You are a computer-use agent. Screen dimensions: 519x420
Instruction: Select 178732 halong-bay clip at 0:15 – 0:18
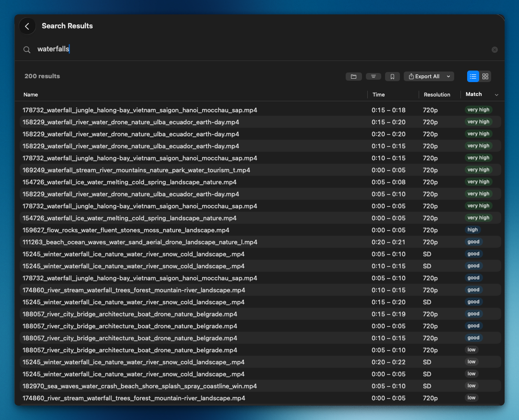[x=260, y=110]
